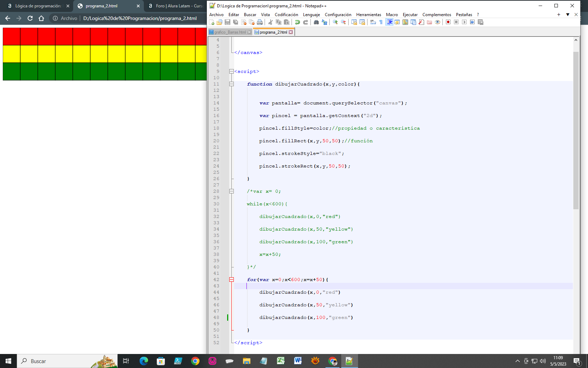Click the Open file folder icon
This screenshot has height=368, width=588.
click(219, 22)
